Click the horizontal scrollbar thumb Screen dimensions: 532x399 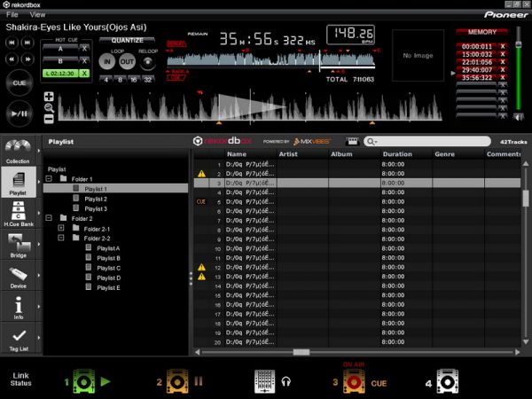301,352
